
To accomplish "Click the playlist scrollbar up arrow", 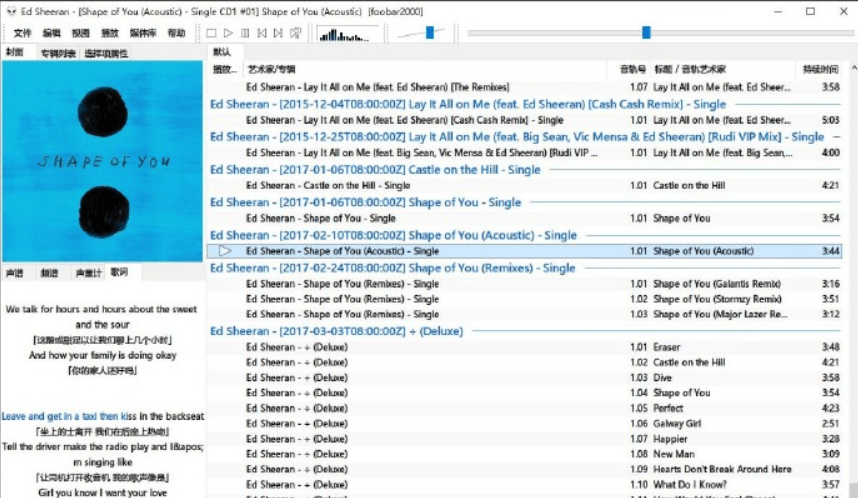I will (x=854, y=68).
